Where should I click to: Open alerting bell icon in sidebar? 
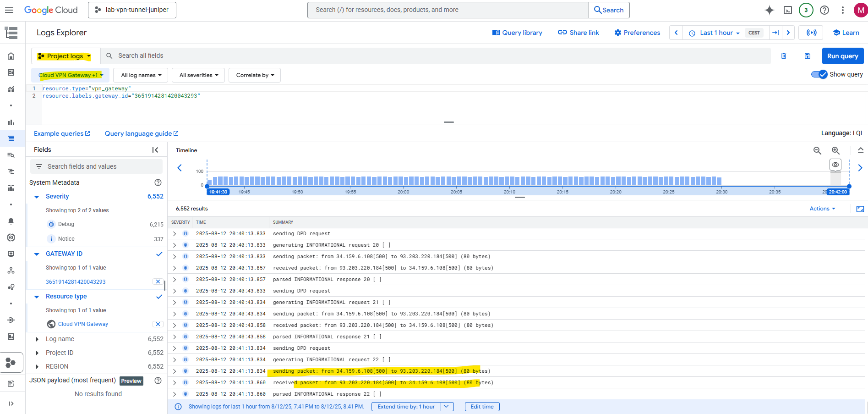[11, 221]
